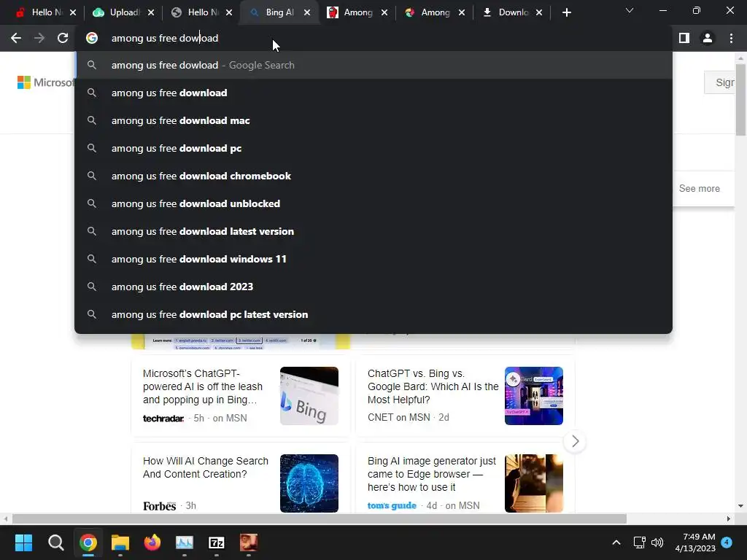Click the address bar text 'among us free dowload'
Screen dimensions: 747x560
[165, 38]
